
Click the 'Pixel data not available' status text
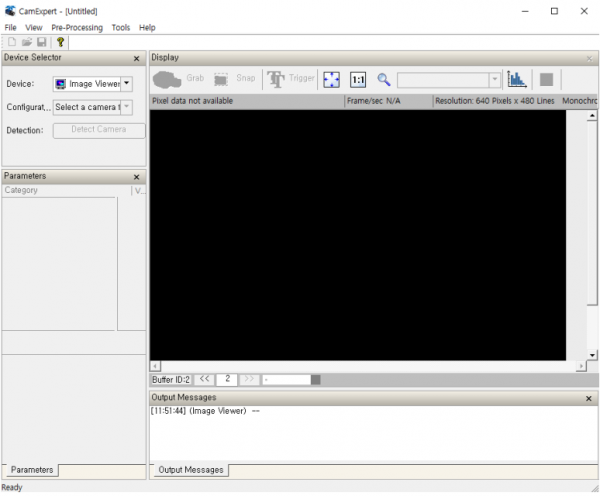(192, 101)
